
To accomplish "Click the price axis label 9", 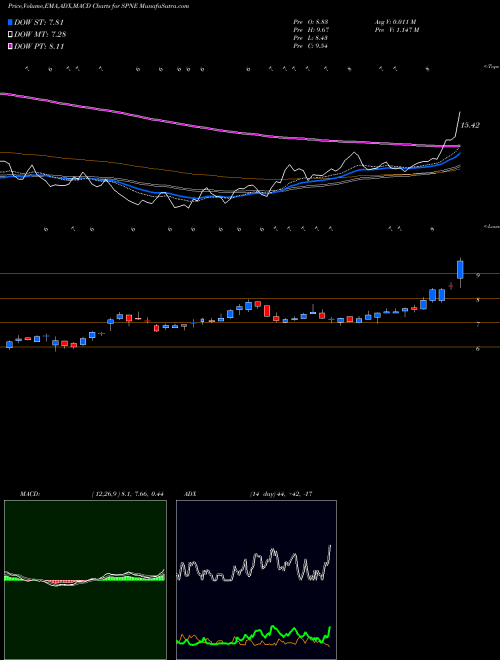I will [x=478, y=276].
